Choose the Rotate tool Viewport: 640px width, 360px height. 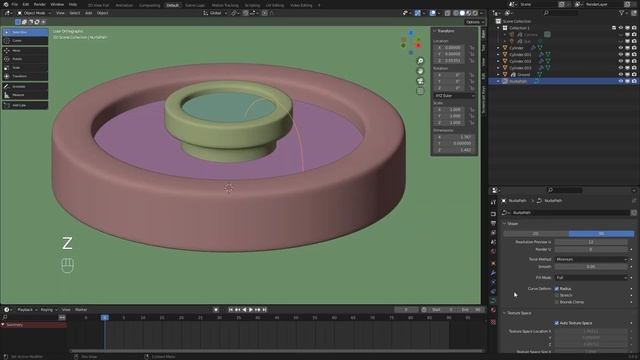(25, 59)
